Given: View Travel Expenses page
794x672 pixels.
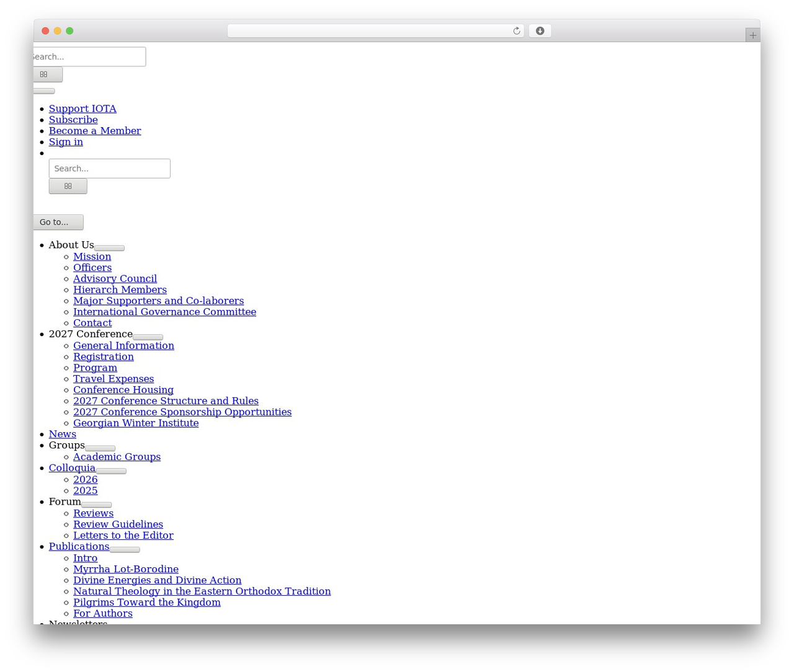Looking at the screenshot, I should point(114,379).
